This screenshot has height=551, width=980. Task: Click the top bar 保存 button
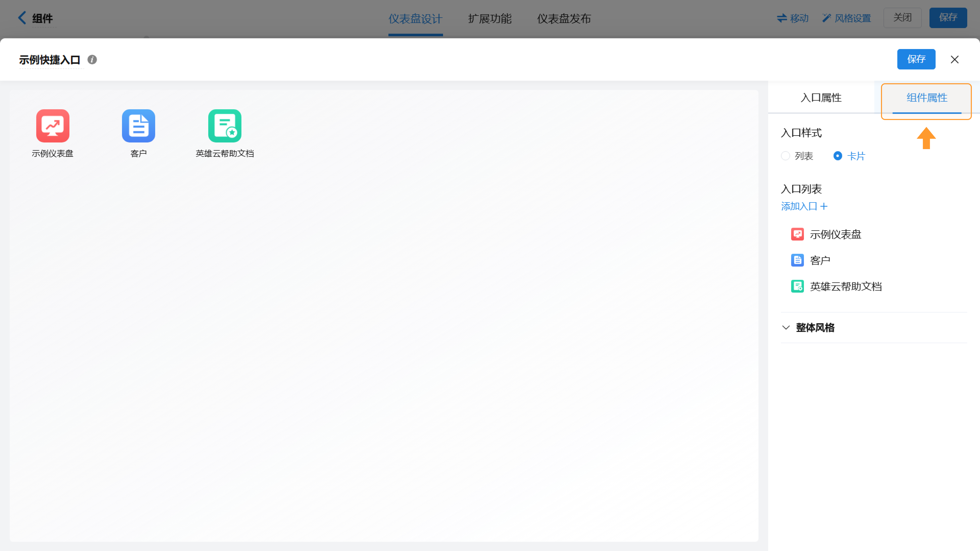[x=948, y=18]
